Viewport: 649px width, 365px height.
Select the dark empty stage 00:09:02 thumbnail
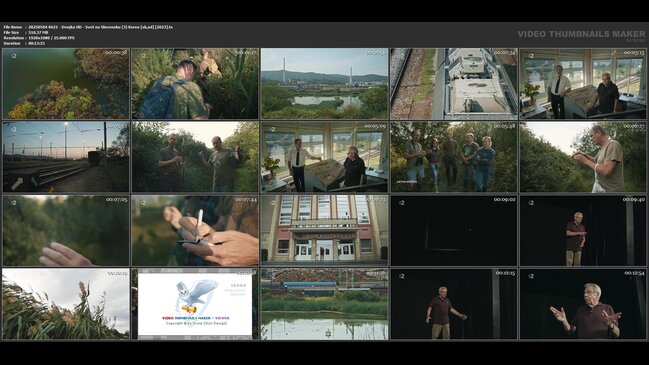(x=454, y=231)
